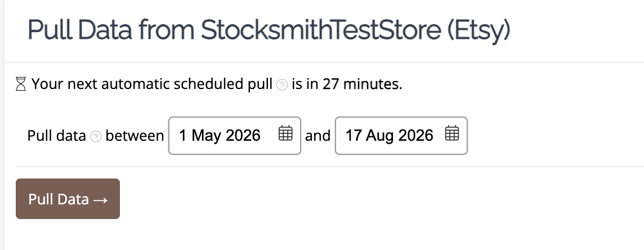Click the "scheduled pull" text
The height and width of the screenshot is (250, 644).
(223, 84)
